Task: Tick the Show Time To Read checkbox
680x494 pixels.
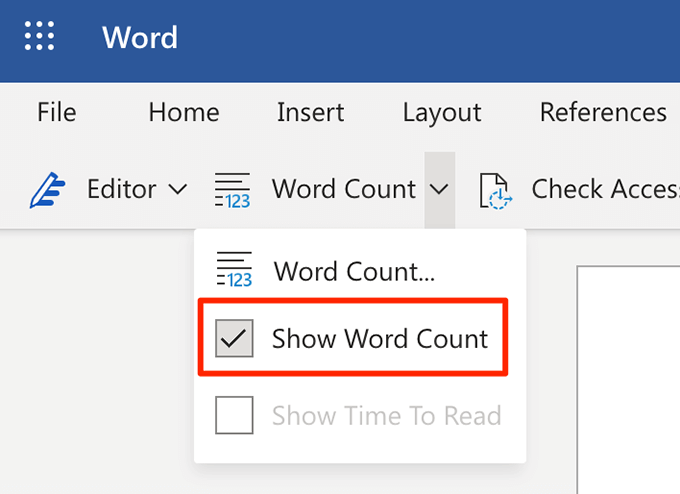Action: coord(234,415)
